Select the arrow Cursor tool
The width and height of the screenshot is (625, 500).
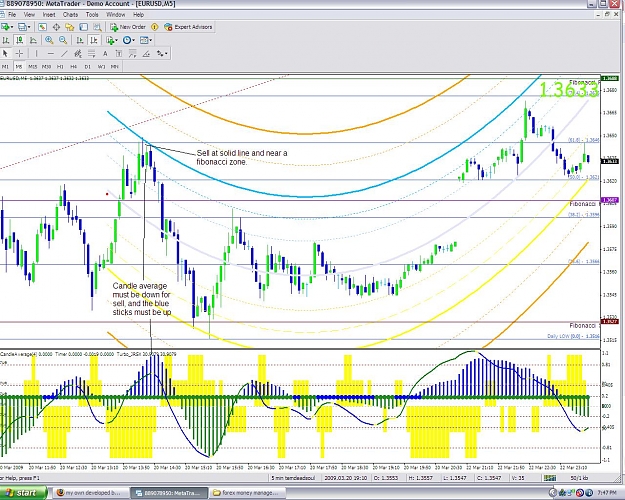coord(5,53)
